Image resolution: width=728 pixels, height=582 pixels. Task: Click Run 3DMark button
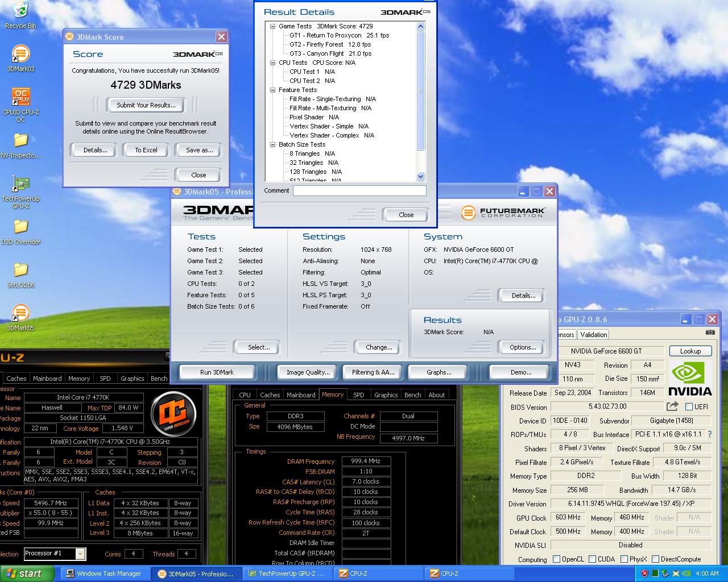tap(217, 372)
